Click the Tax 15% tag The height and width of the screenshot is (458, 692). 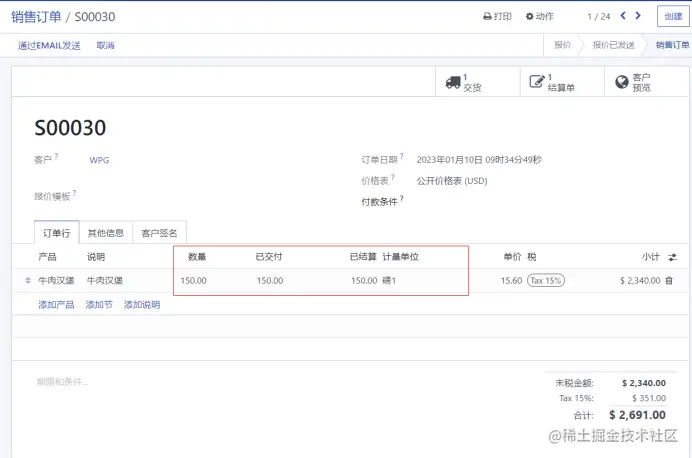[546, 281]
